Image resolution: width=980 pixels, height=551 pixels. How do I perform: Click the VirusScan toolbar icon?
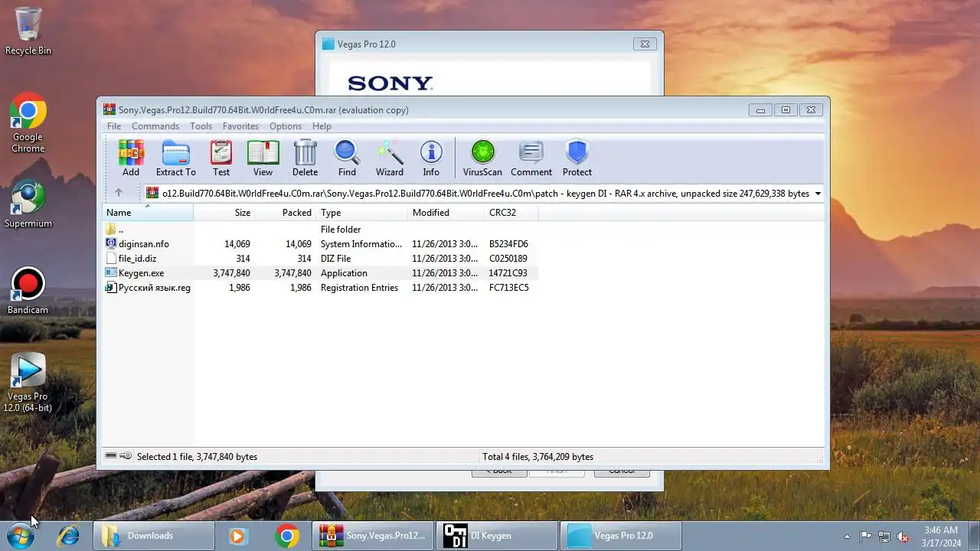(482, 158)
